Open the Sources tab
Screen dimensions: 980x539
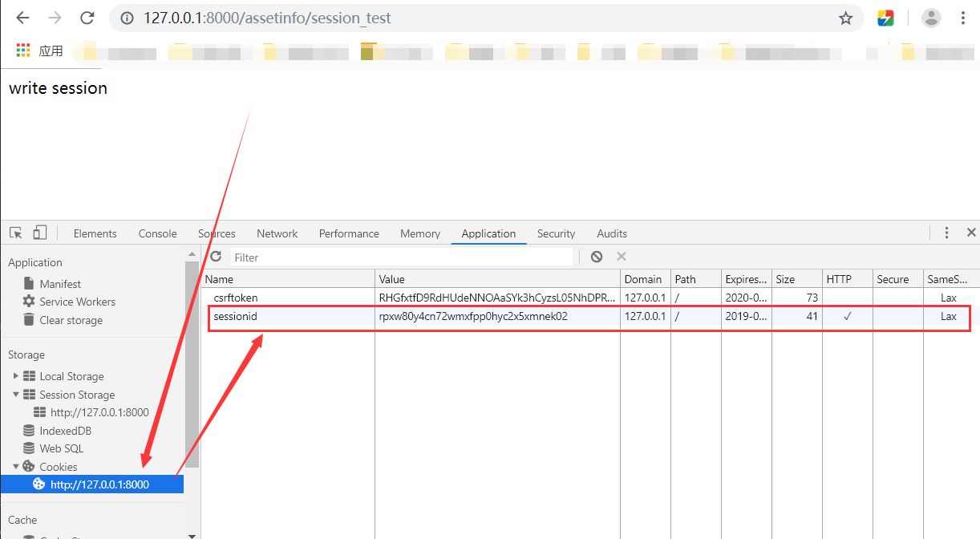pyautogui.click(x=217, y=233)
